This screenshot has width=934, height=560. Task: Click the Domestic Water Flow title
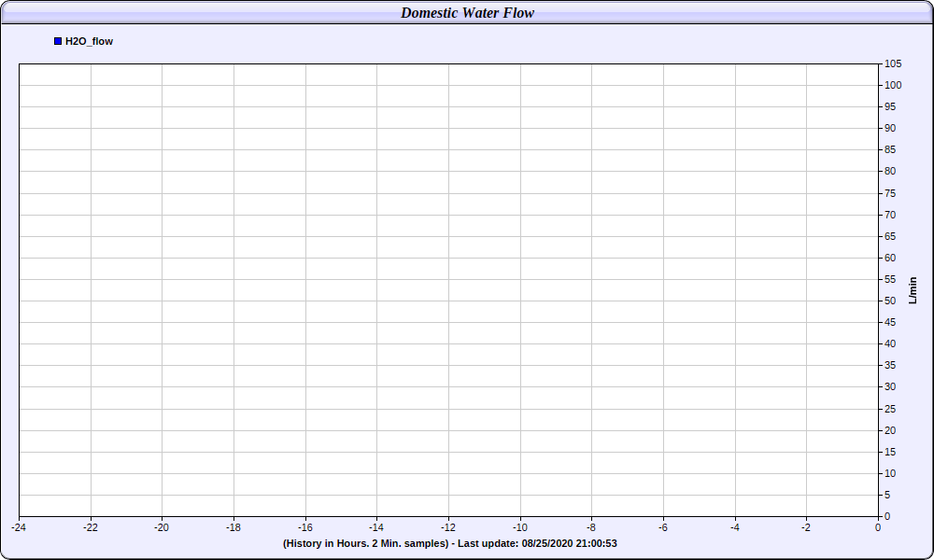tap(468, 12)
